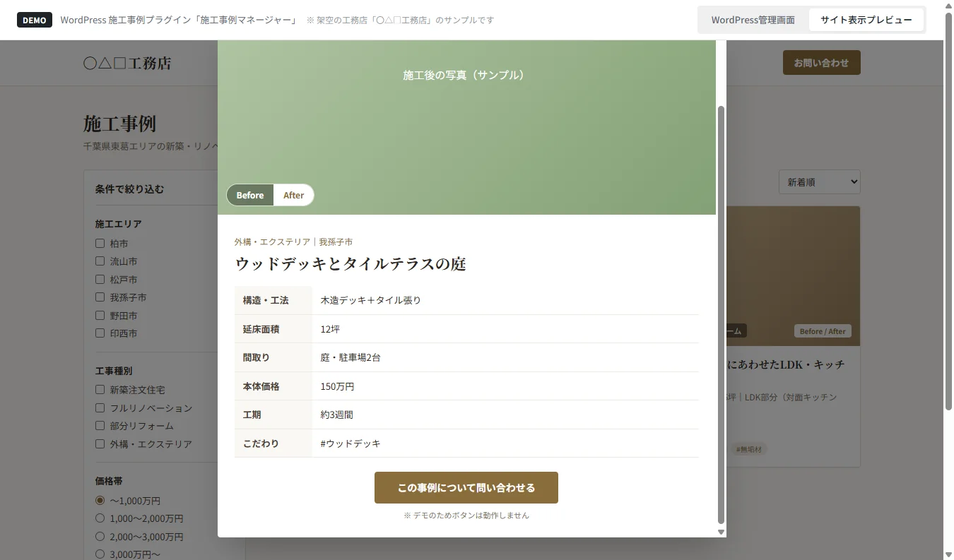Click the ○△□工務店 site logo
This screenshot has width=954, height=560.
(127, 64)
